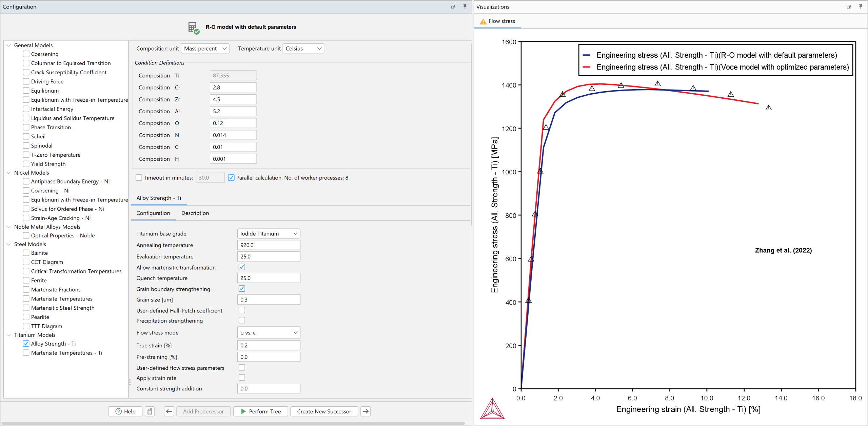Screen dimensions: 868x426
Task: Click the green play icon on Perform Tree
Action: pyautogui.click(x=243, y=411)
